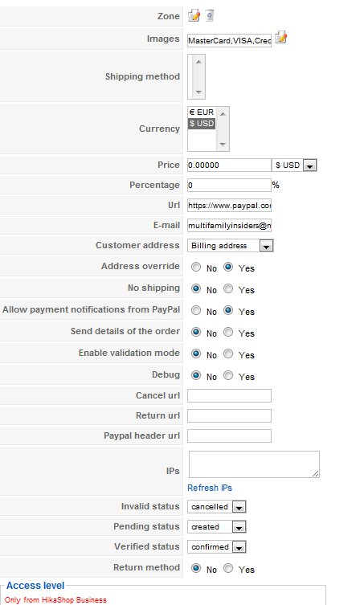Click up arrow in Shipping method list
The image size is (364, 605).
(198, 62)
